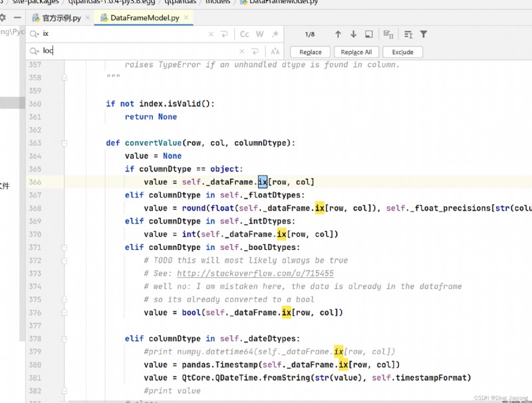Click highlighted ix on line 368
This screenshot has width=532, height=403.
(x=320, y=208)
